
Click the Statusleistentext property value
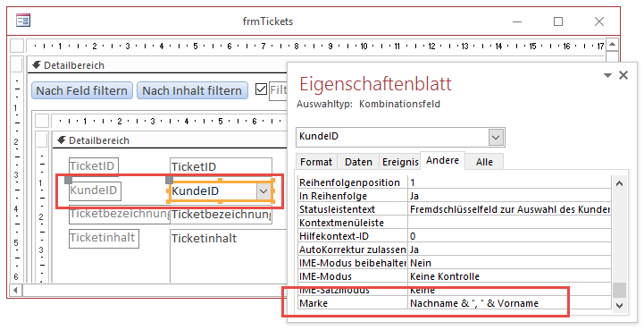pos(509,209)
